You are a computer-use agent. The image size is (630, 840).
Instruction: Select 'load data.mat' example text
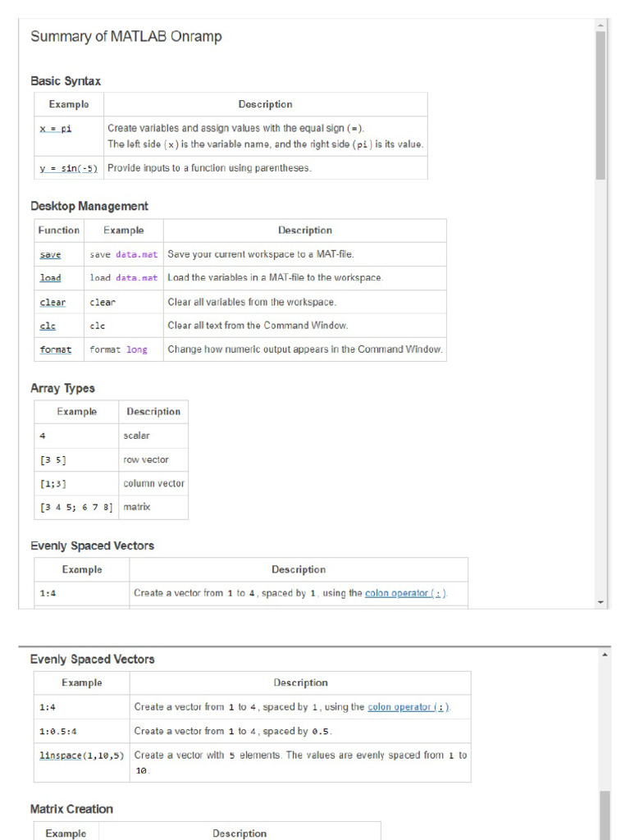[x=124, y=277]
